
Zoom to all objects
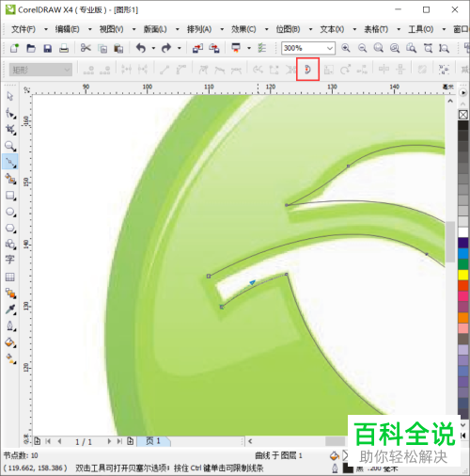(395, 48)
